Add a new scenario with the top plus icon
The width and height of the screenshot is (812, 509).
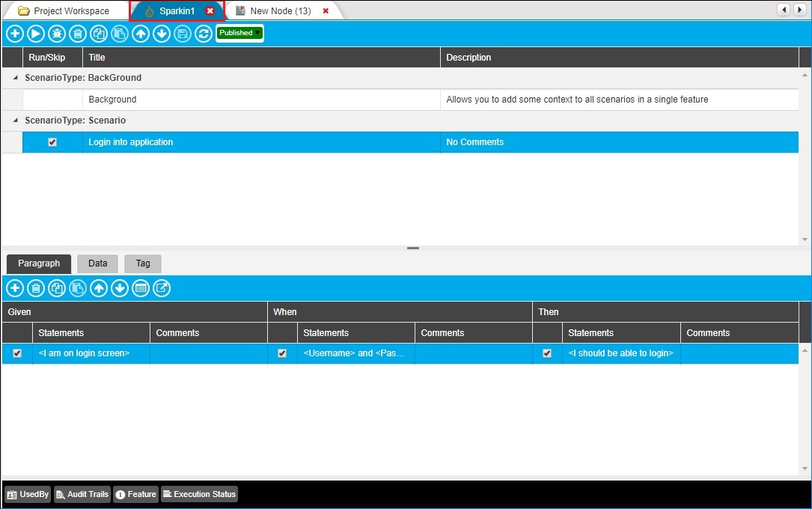pos(15,34)
